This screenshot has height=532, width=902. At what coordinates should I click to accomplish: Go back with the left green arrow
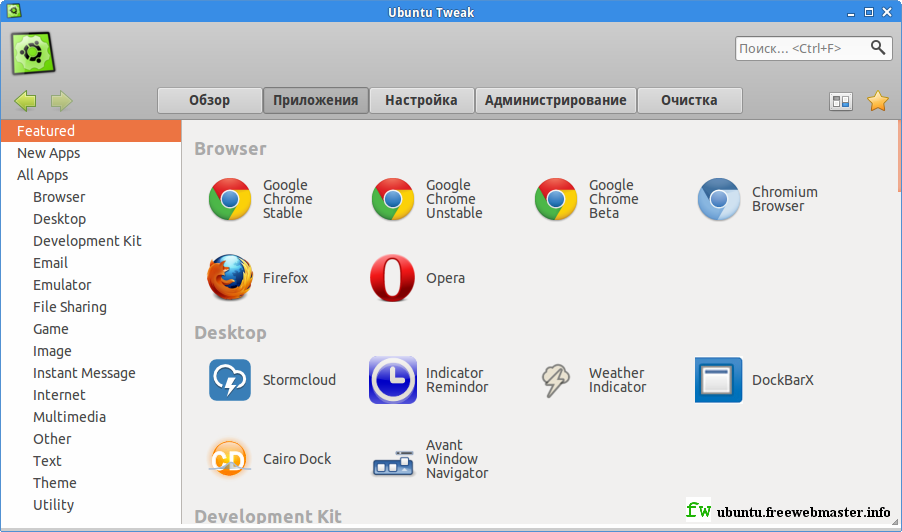(x=25, y=101)
